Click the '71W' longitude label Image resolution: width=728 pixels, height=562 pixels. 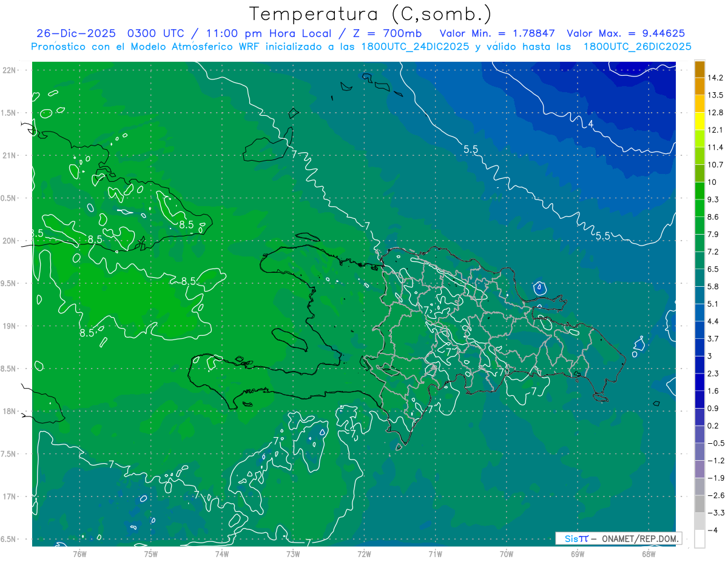(435, 554)
